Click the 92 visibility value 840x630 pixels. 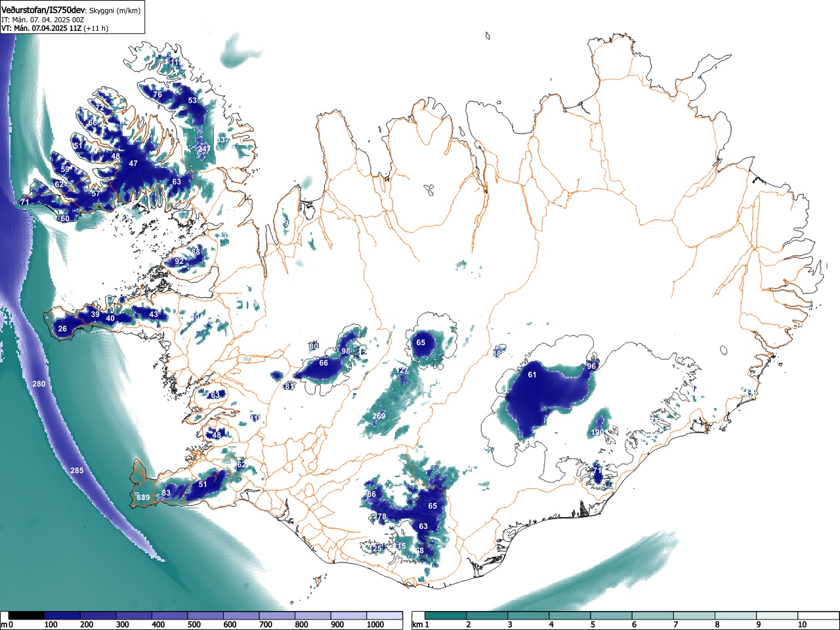(179, 261)
